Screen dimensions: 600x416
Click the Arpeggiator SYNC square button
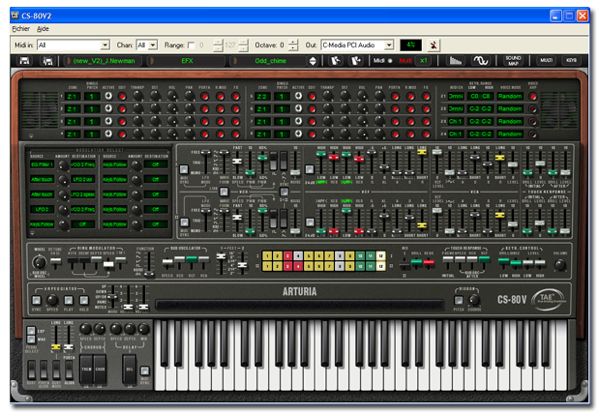pyautogui.click(x=37, y=300)
